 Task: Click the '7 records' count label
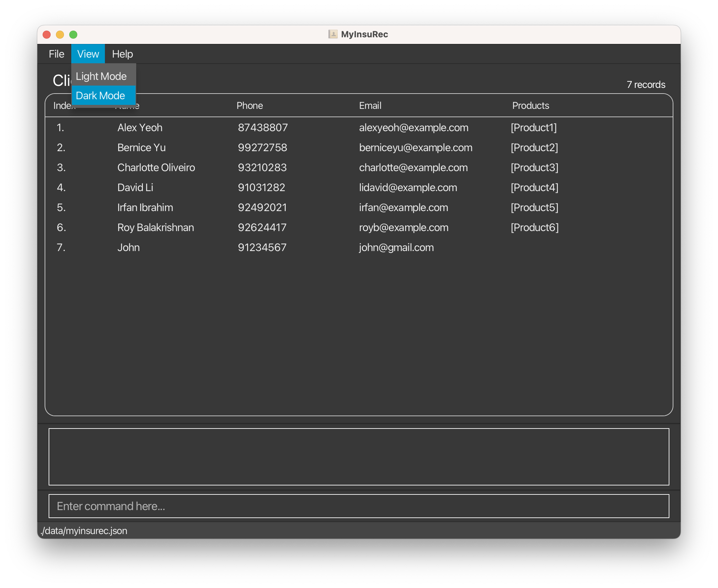[646, 85]
